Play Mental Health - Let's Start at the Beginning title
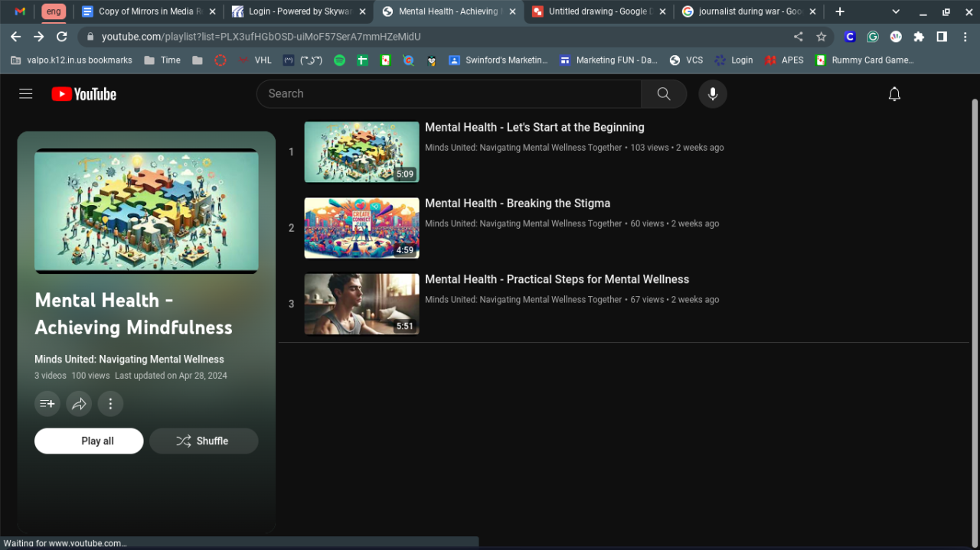Image resolution: width=980 pixels, height=550 pixels. 534,127
